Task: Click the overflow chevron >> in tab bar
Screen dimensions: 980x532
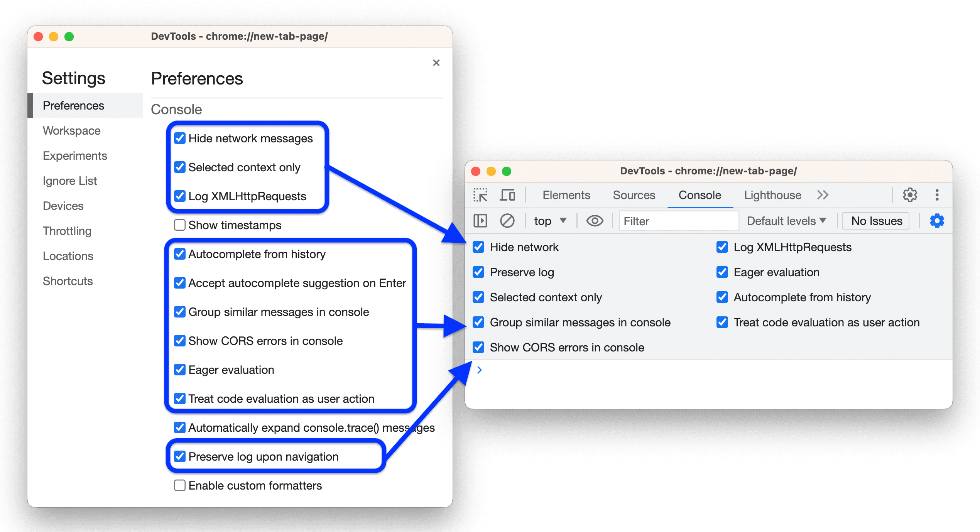Action: click(x=827, y=195)
